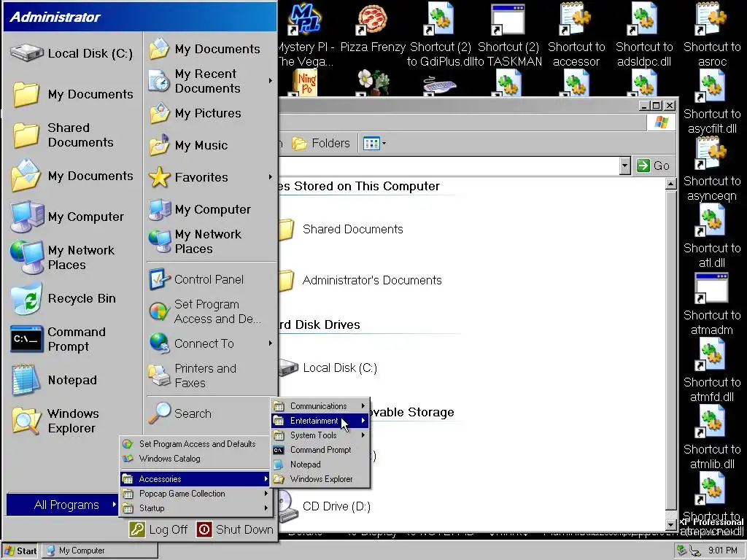Toggle Folders pane in Explorer toolbar
Screen dimensions: 747x560
point(321,144)
